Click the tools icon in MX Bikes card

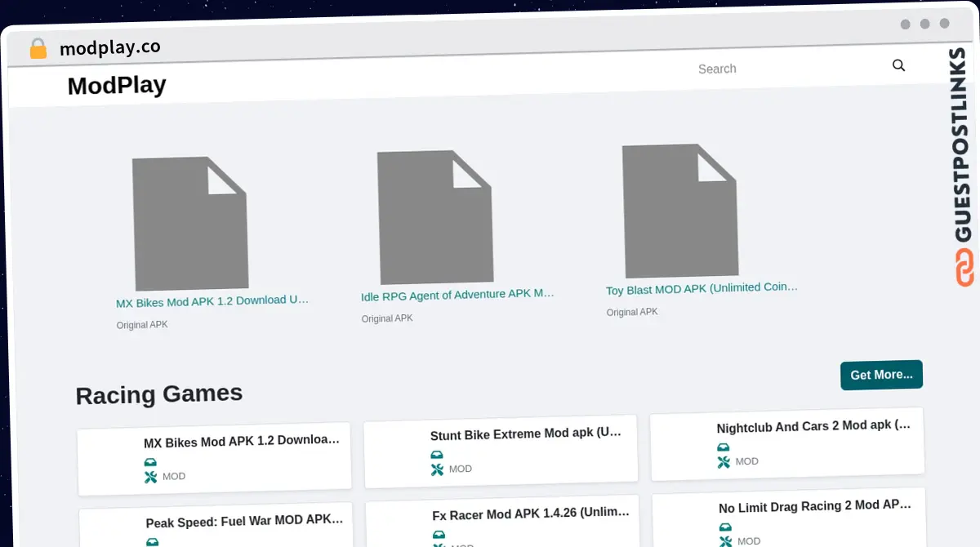pyautogui.click(x=150, y=477)
